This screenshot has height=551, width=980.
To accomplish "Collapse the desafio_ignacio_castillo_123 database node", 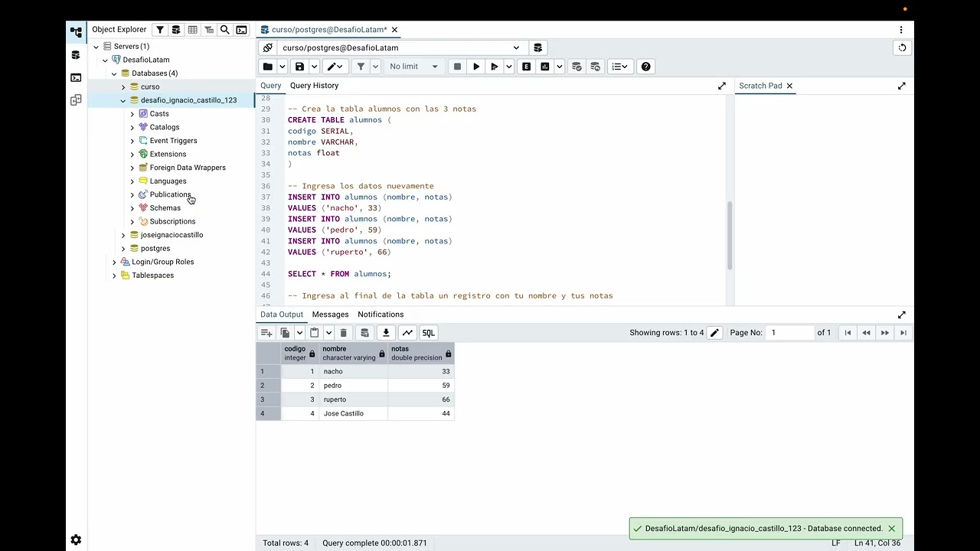I will coord(123,100).
